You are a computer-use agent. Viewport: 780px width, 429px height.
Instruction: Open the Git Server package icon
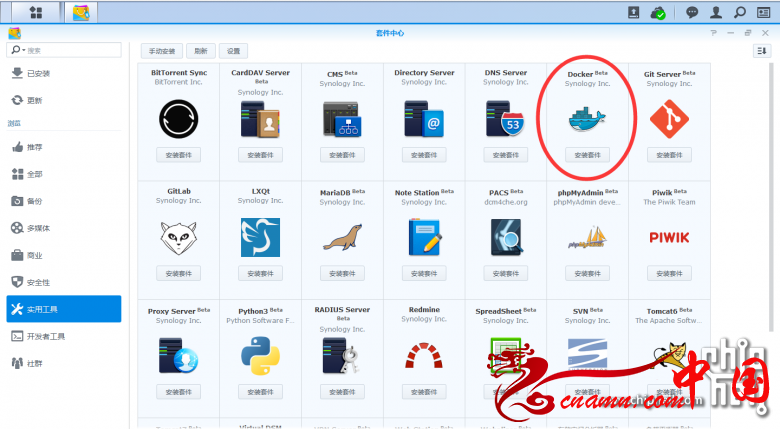tap(669, 119)
